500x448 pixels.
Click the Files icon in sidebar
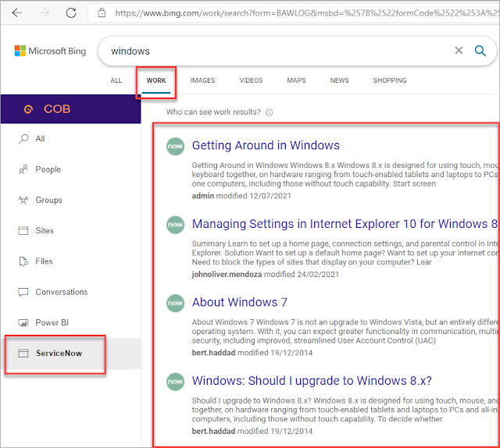pos(23,261)
